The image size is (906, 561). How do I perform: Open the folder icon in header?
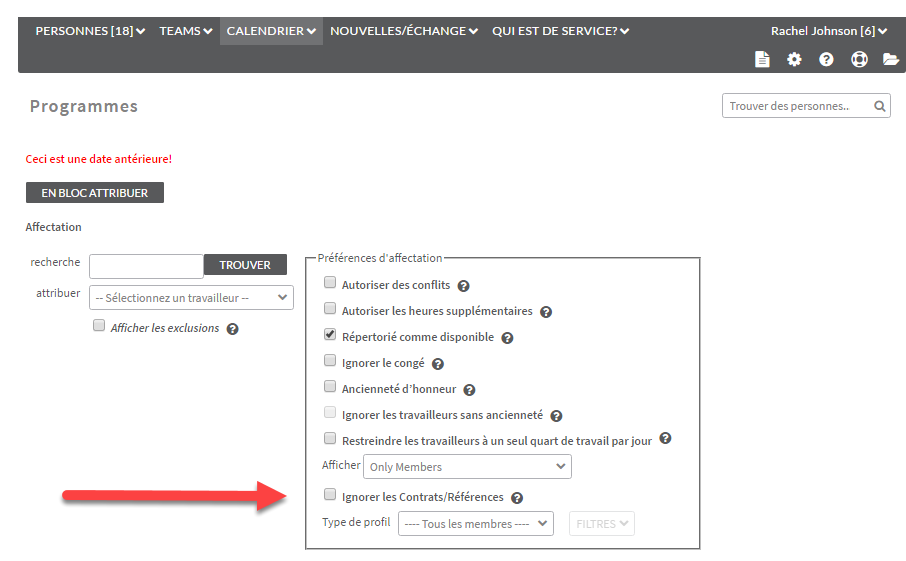click(890, 60)
